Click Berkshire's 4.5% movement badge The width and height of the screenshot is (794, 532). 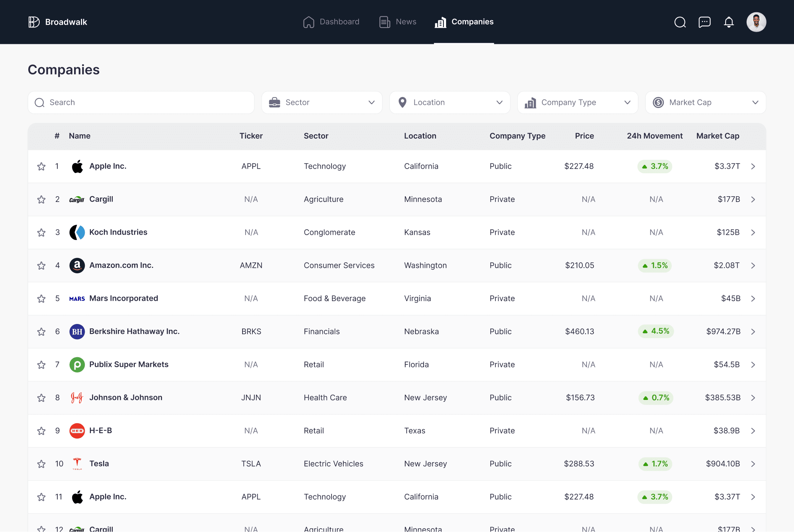click(655, 331)
